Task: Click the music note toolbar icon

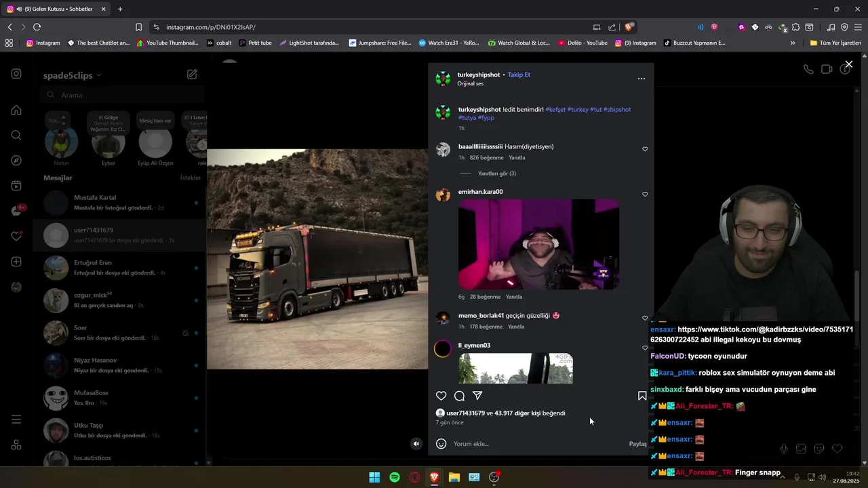Action: click(831, 27)
